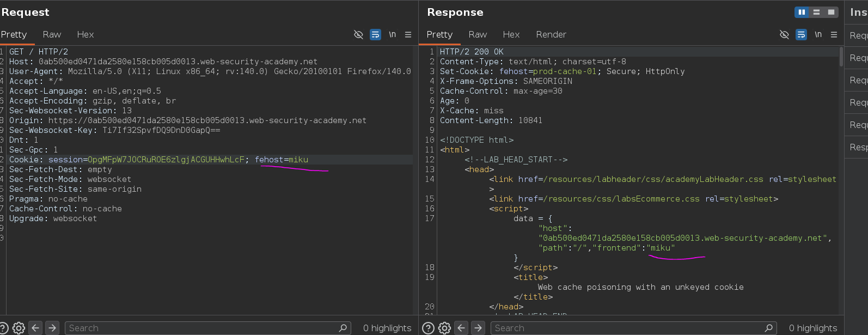Click the session cookie value in request
The image size is (868, 335).
click(x=166, y=160)
